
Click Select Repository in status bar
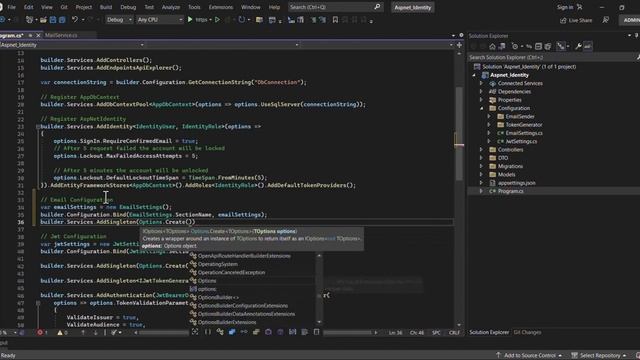[x=599, y=356]
